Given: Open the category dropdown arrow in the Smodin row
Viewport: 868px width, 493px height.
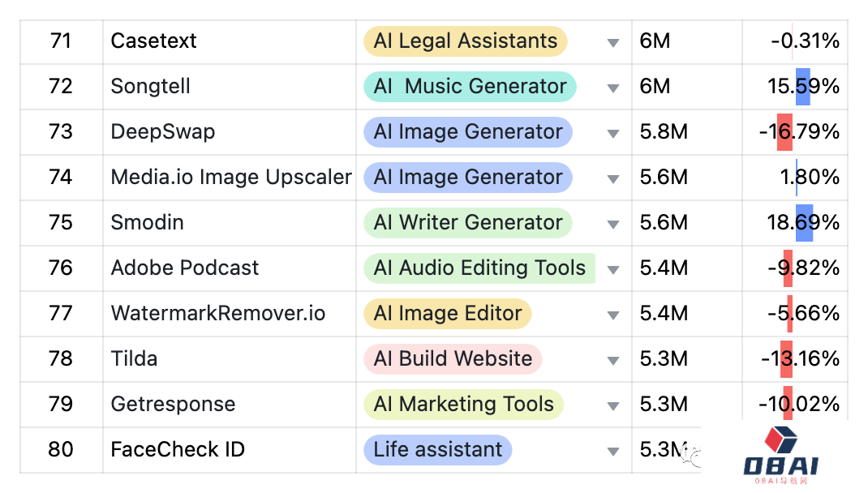Looking at the screenshot, I should [612, 224].
